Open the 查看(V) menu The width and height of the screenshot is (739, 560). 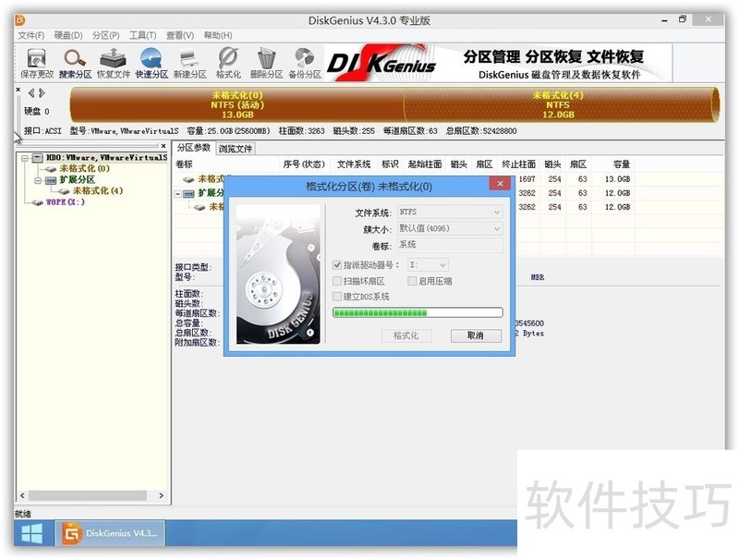point(180,35)
